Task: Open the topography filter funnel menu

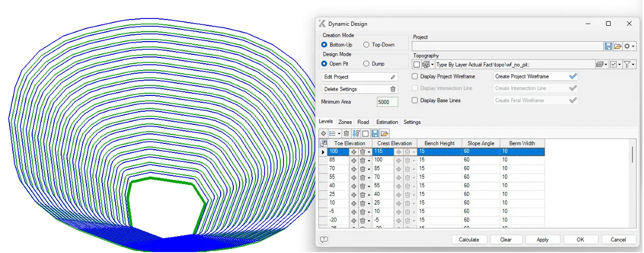Action: tap(629, 64)
